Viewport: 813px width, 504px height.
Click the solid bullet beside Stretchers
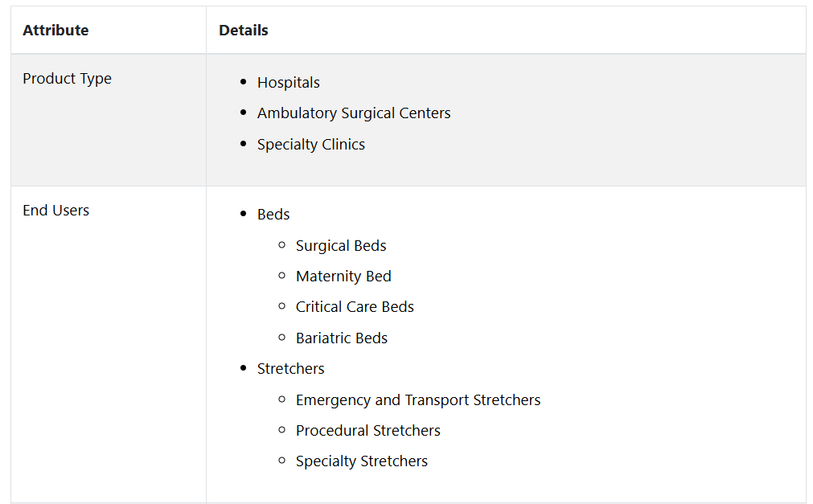244,368
